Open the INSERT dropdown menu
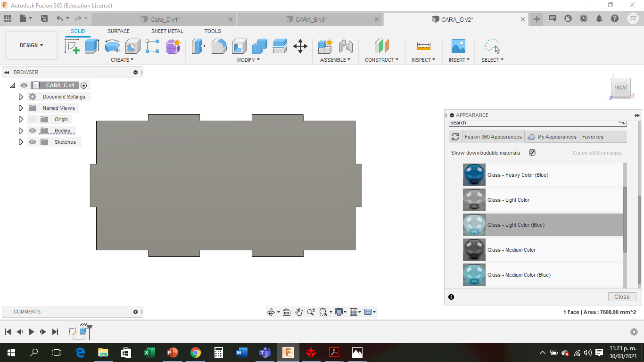The width and height of the screenshot is (644, 362). pyautogui.click(x=459, y=60)
